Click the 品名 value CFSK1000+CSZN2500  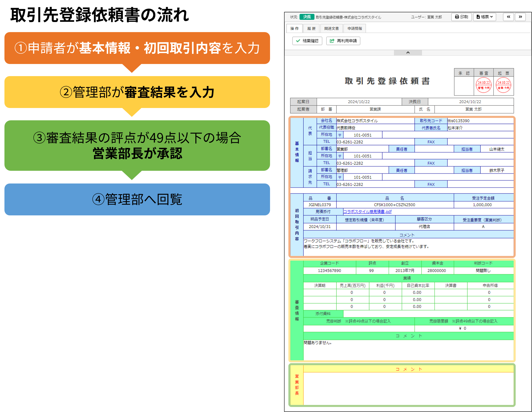tap(395, 205)
